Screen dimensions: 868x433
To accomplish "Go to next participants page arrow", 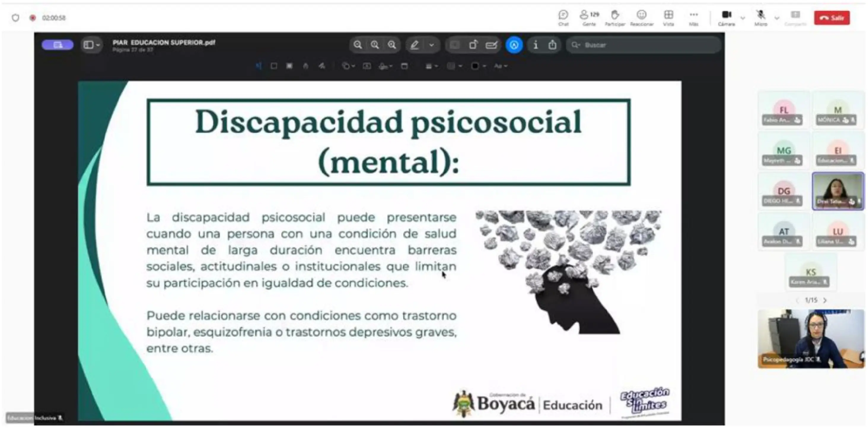I will click(x=825, y=300).
